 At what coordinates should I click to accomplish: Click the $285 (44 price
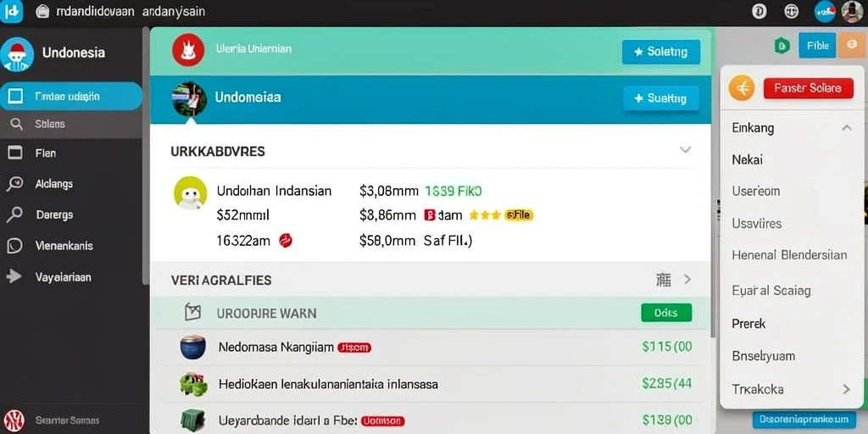click(667, 383)
